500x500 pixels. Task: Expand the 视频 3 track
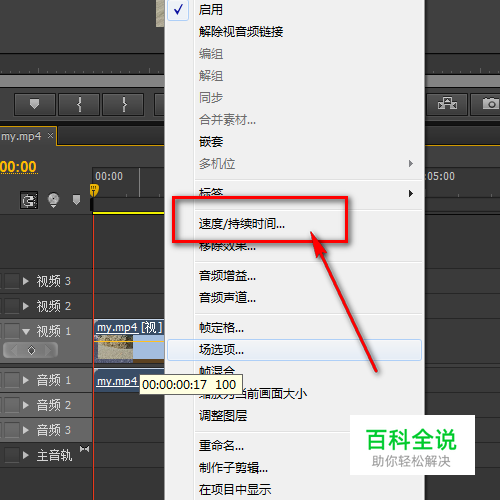coord(26,281)
